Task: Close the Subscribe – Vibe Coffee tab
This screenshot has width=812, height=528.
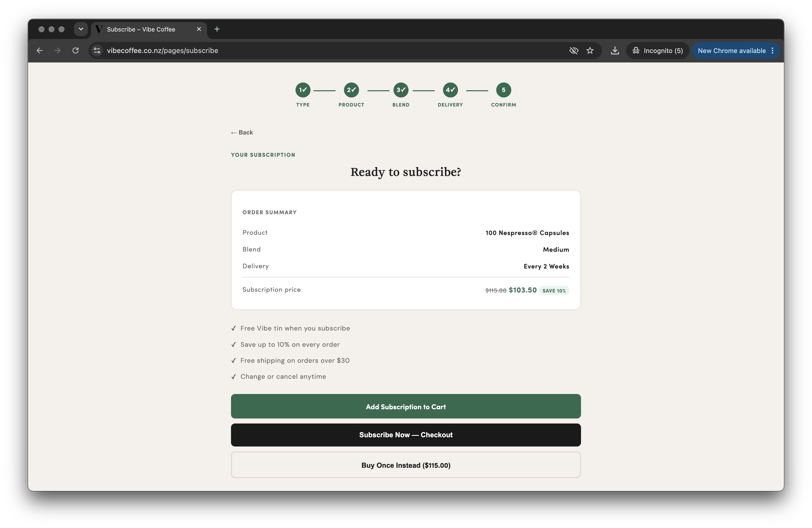Action: pos(199,29)
